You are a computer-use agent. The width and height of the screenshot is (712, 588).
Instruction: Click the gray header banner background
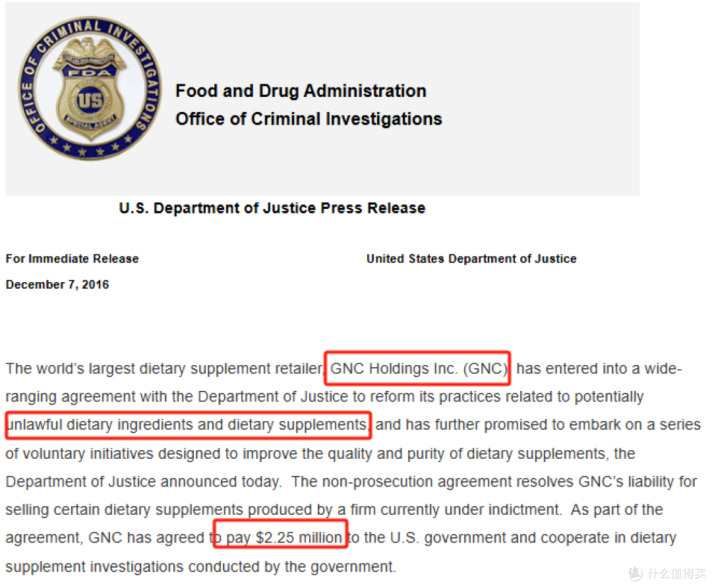click(322, 99)
